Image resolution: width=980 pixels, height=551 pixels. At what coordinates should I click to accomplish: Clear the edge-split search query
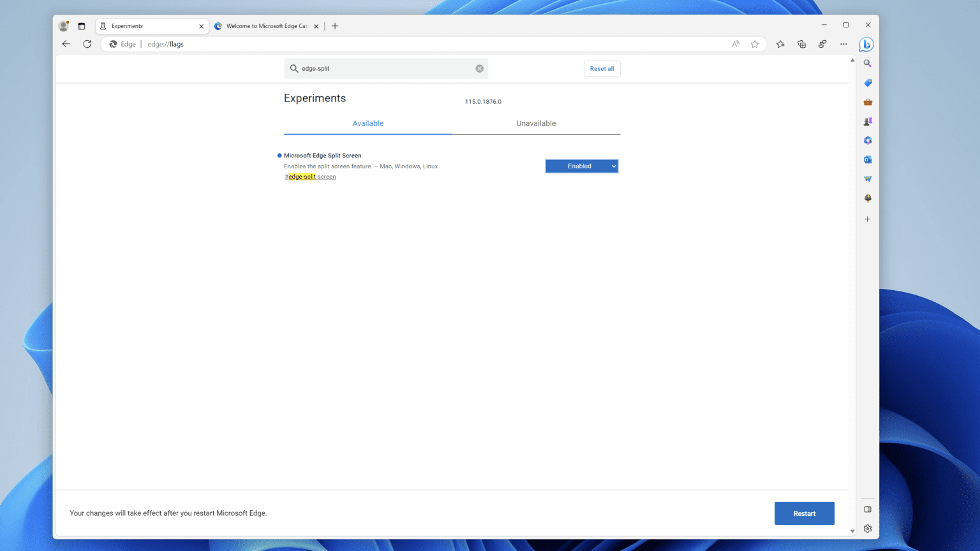479,68
